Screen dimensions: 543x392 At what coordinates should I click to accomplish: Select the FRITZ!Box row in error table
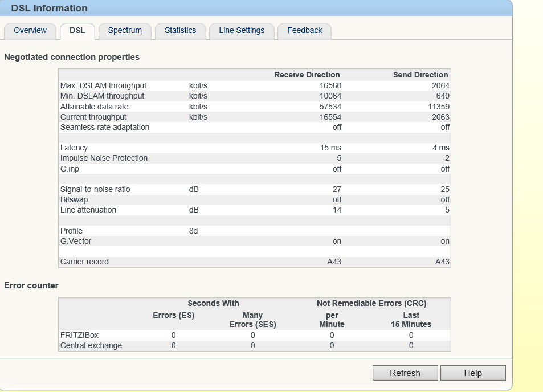pos(79,336)
